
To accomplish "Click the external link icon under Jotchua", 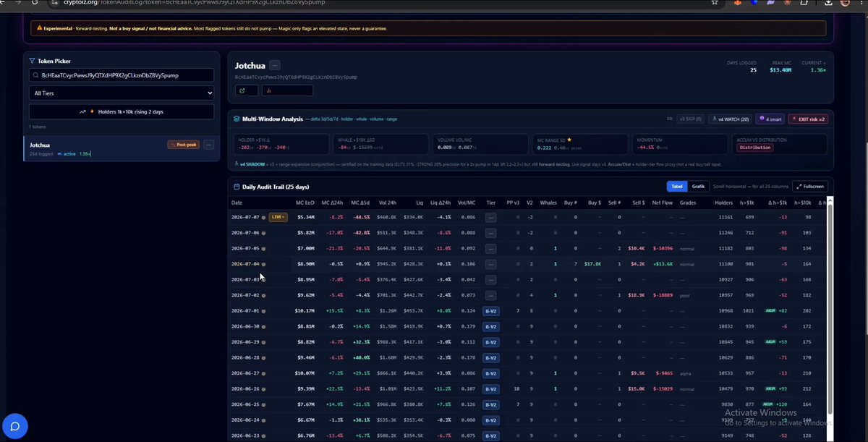I will [246, 90].
